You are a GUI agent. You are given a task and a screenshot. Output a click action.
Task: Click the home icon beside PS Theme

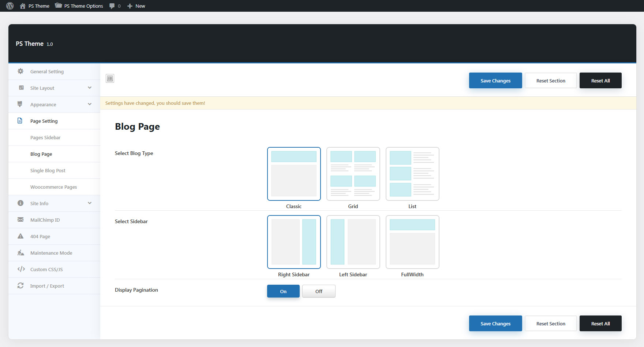(23, 6)
